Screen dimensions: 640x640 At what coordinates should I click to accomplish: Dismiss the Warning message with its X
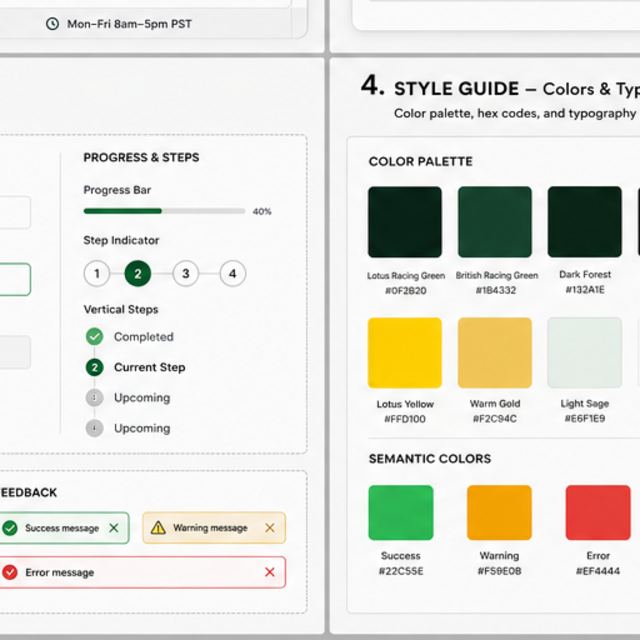270,528
